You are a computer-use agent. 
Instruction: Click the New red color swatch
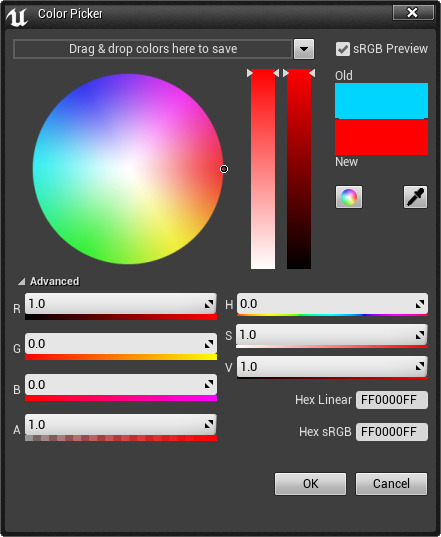[x=381, y=137]
